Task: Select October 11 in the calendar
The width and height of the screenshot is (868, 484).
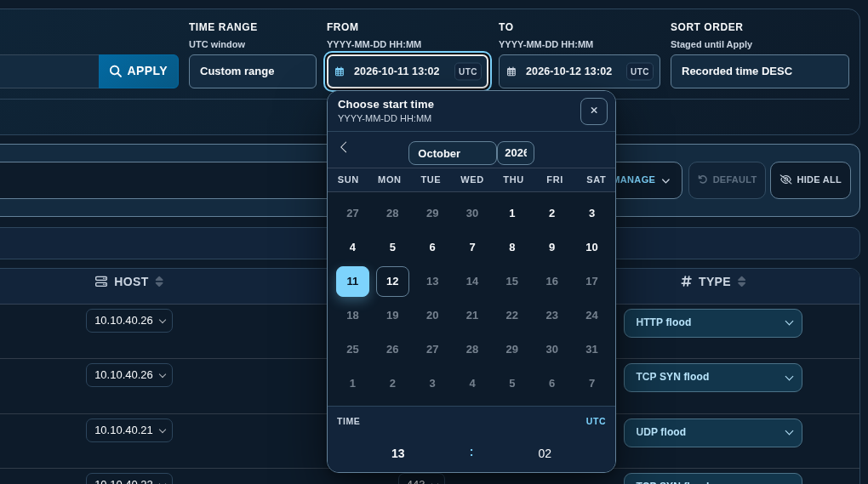Action: tap(352, 282)
